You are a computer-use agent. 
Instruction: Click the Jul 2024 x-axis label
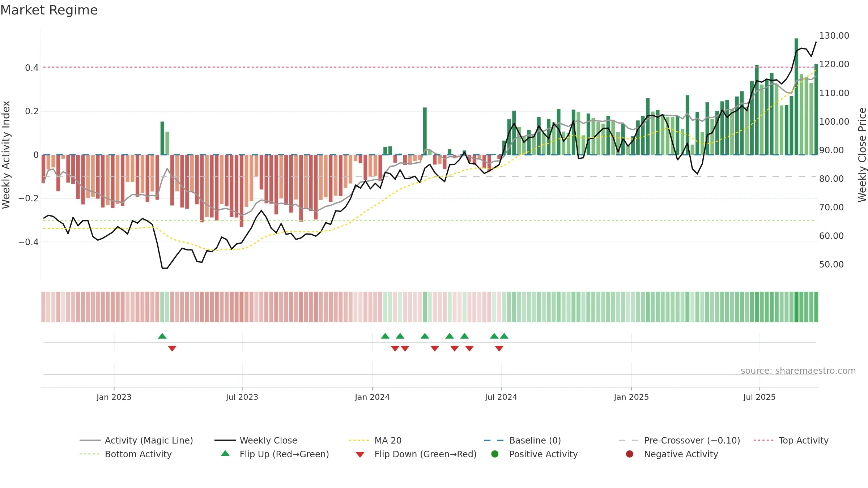(501, 397)
